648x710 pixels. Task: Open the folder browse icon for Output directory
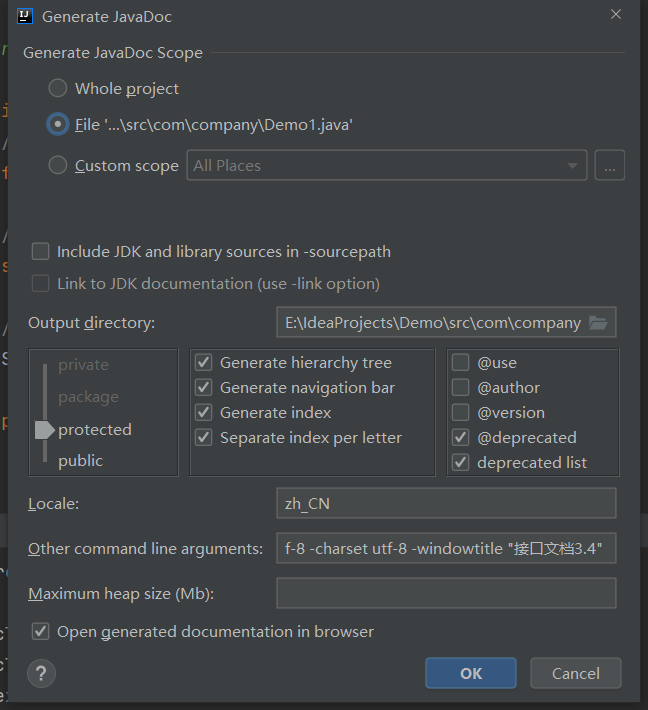pyautogui.click(x=598, y=323)
